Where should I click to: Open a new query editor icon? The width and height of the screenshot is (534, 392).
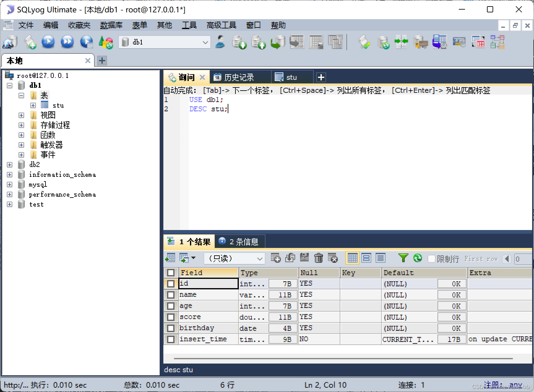click(x=30, y=42)
